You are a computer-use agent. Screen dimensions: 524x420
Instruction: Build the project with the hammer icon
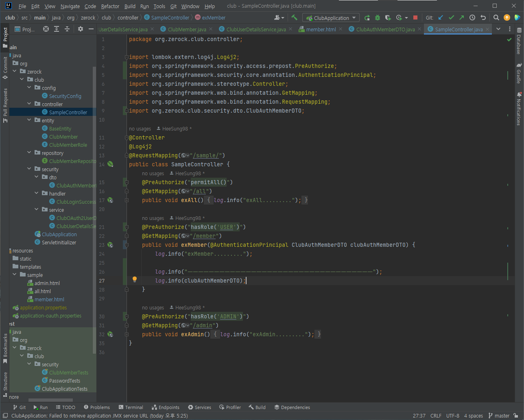294,17
